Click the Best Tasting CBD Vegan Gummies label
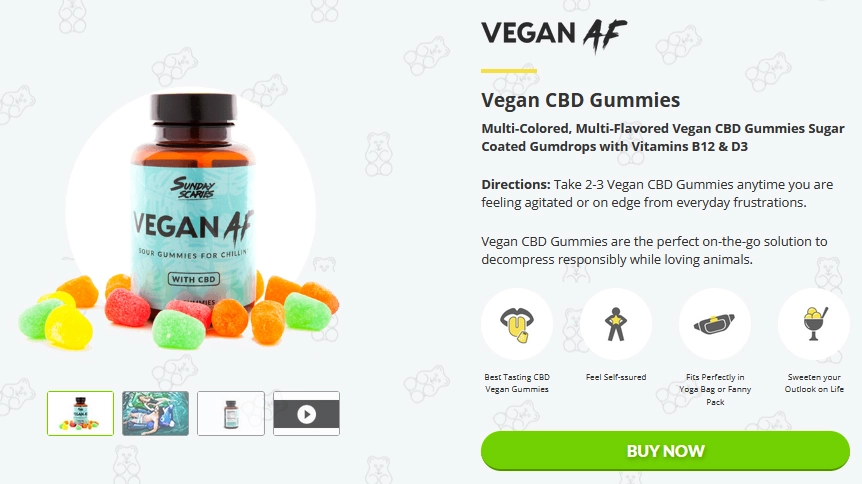Image resolution: width=862 pixels, height=484 pixels. 517,383
